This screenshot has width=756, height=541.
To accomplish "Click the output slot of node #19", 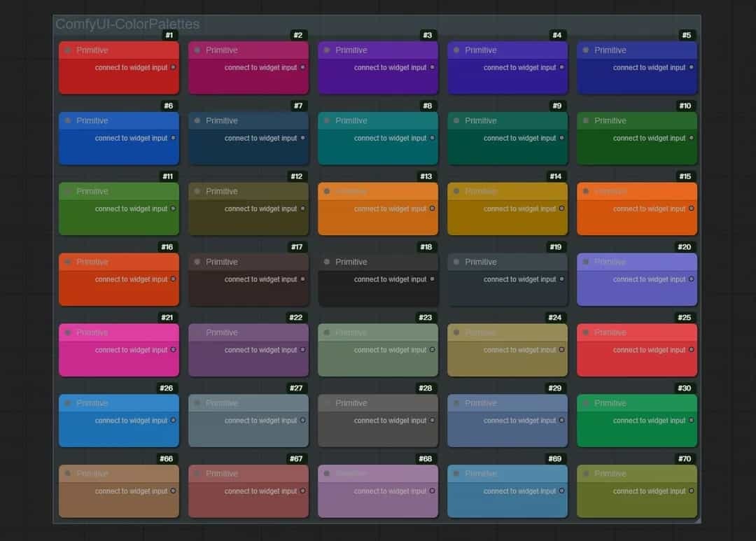I will tap(561, 279).
